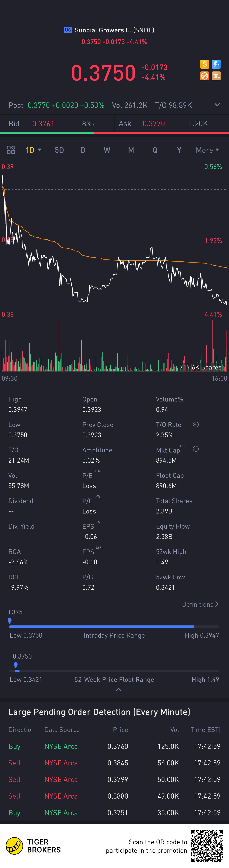Image resolution: width=229 pixels, height=868 pixels.
Task: Tap the Buy order row at 0.3760
Action: tap(114, 746)
